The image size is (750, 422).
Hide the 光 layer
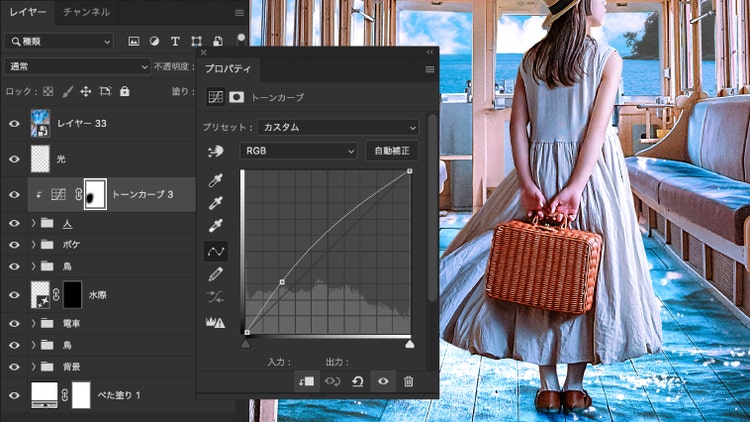click(x=14, y=159)
